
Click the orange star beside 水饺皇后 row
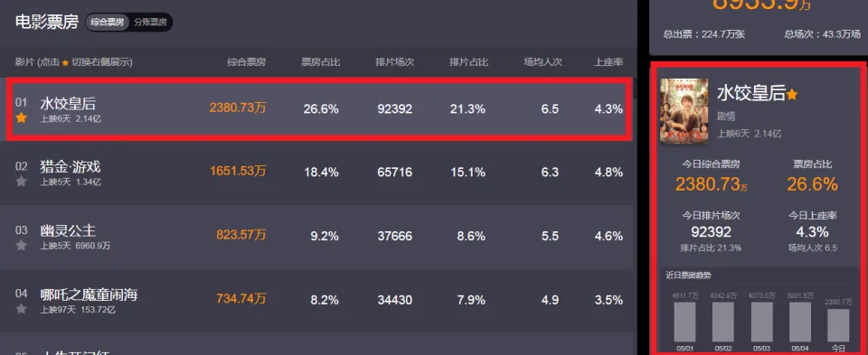(21, 117)
